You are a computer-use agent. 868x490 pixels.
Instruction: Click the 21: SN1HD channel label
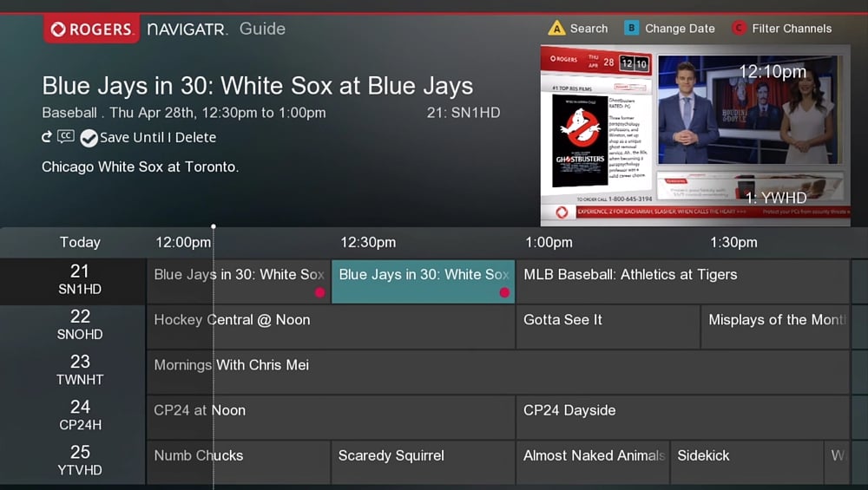click(x=464, y=113)
